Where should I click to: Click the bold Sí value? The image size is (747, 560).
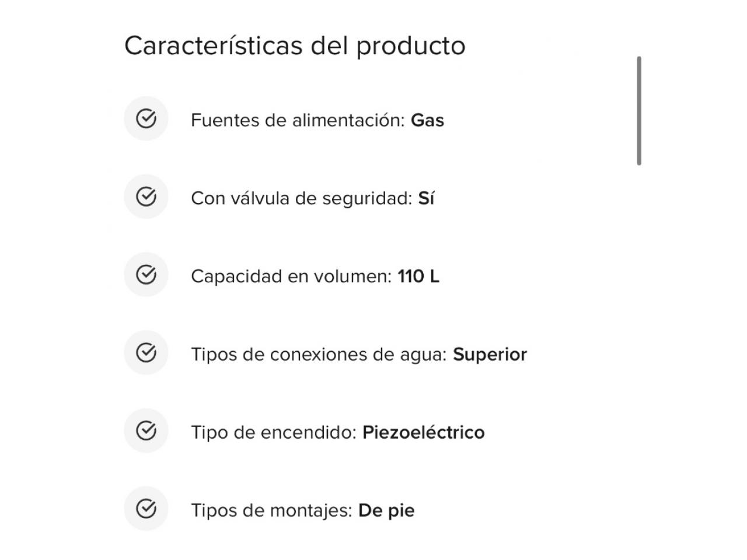[x=426, y=198]
